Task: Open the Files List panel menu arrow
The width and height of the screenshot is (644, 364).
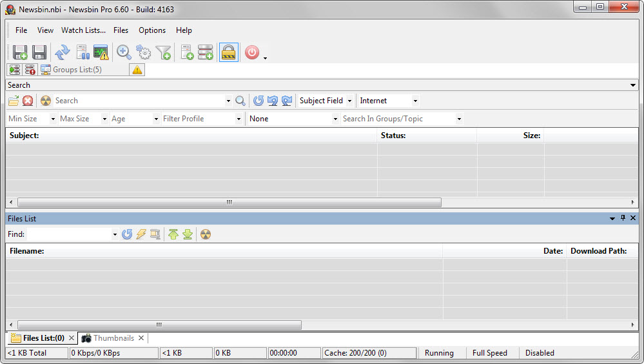Action: (612, 218)
